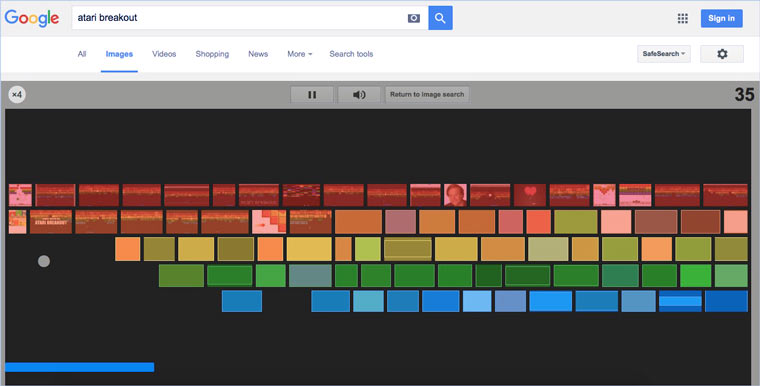Open Search tools options

pyautogui.click(x=351, y=54)
